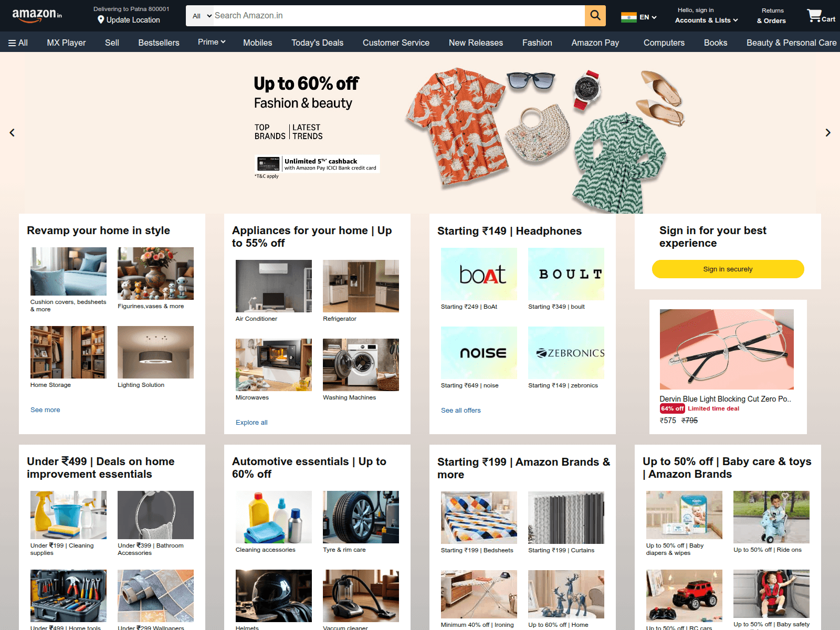Open Lighting Solution thumbnail
Viewport: 840px width, 630px height.
pyautogui.click(x=155, y=352)
